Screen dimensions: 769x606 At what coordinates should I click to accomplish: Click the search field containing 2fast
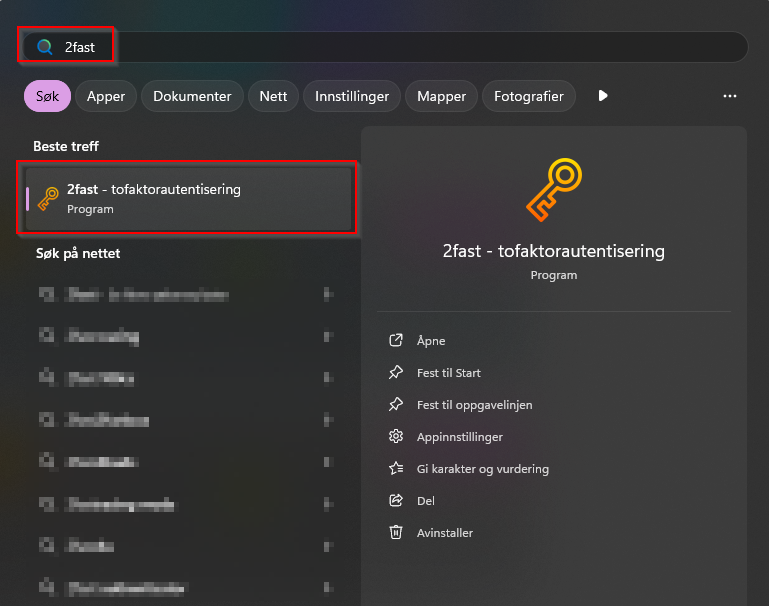[385, 47]
